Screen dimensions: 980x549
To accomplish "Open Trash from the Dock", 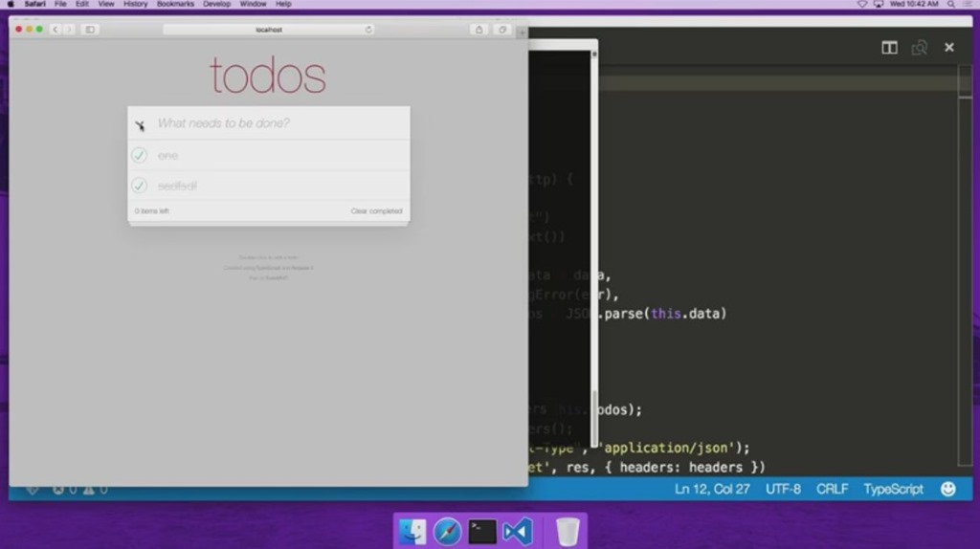I will [568, 532].
